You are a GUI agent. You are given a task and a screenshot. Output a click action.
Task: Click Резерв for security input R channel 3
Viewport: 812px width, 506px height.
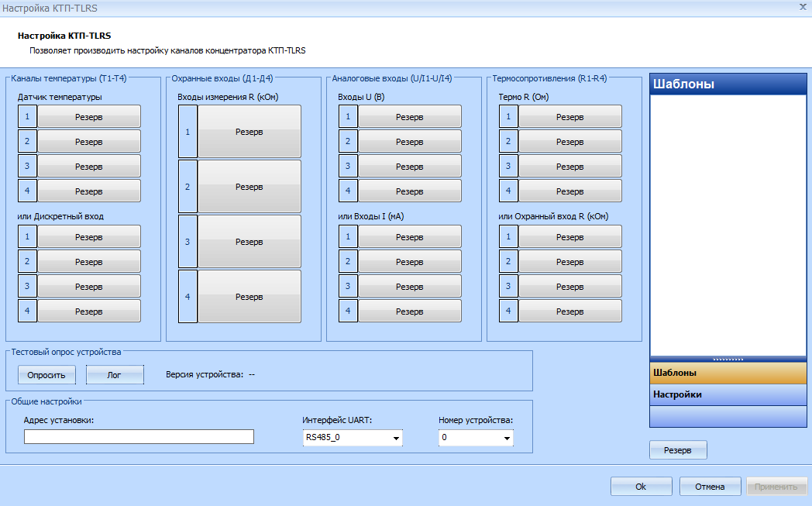click(249, 241)
